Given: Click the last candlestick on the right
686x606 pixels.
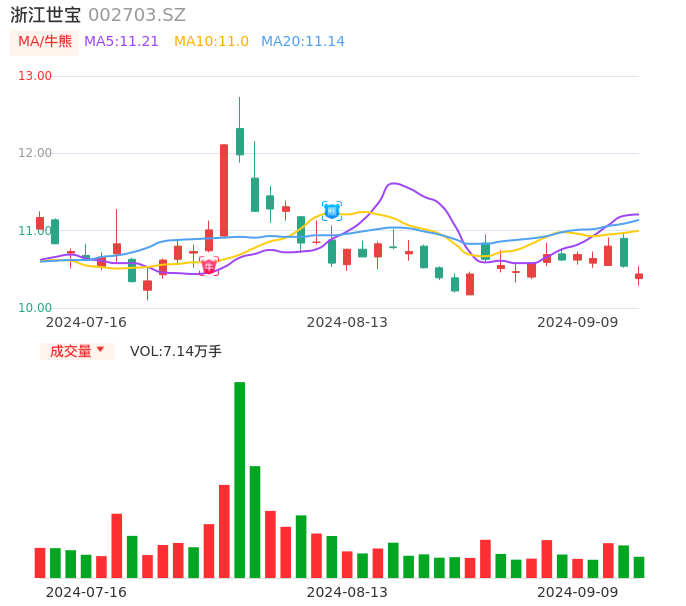Looking at the screenshot, I should (x=639, y=276).
